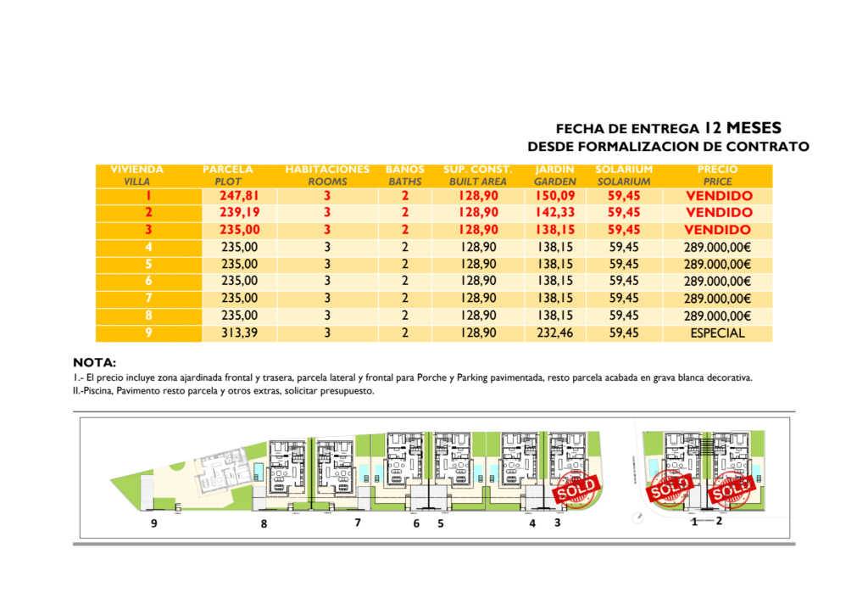Click the italic ROOMS subheader
This screenshot has width=868, height=615.
pyautogui.click(x=327, y=182)
